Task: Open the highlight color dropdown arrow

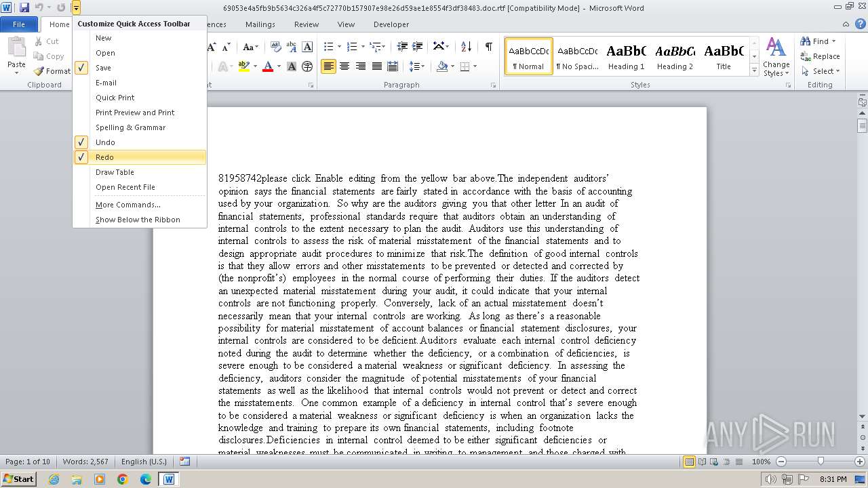Action: [254, 66]
